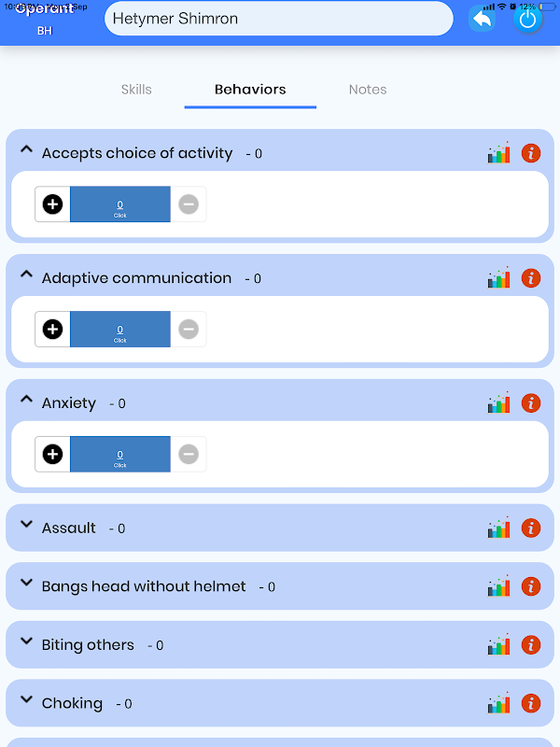The width and height of the screenshot is (560, 747).
Task: Open the Choking graph icon
Action: pos(498,703)
